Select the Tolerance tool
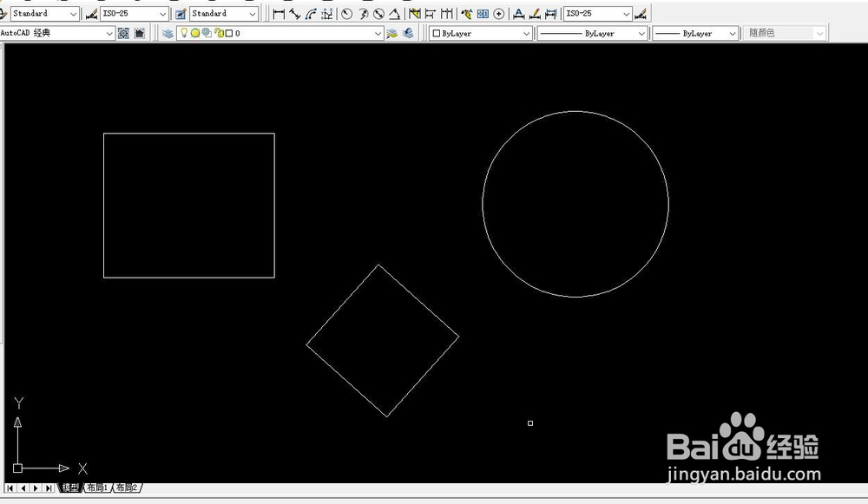Viewport: 868px width, 504px height. tap(483, 14)
